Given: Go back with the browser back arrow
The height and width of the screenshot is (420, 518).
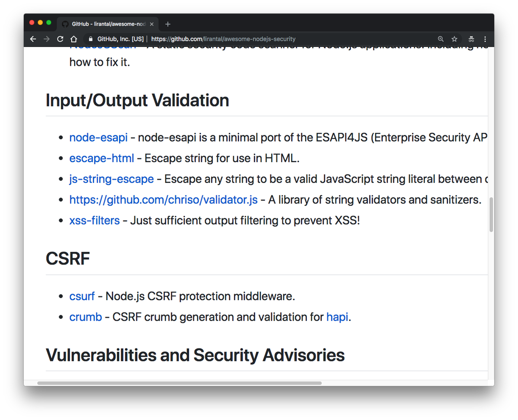Looking at the screenshot, I should [x=33, y=39].
